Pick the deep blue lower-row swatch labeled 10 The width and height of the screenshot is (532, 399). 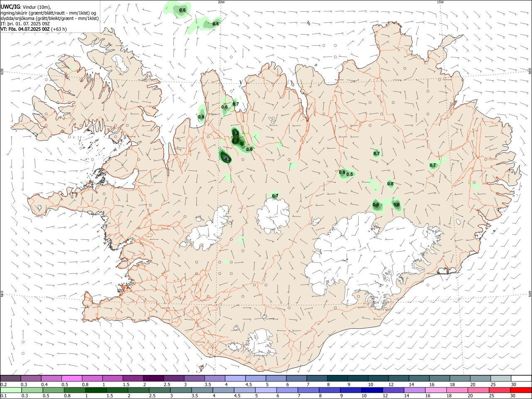point(372,390)
